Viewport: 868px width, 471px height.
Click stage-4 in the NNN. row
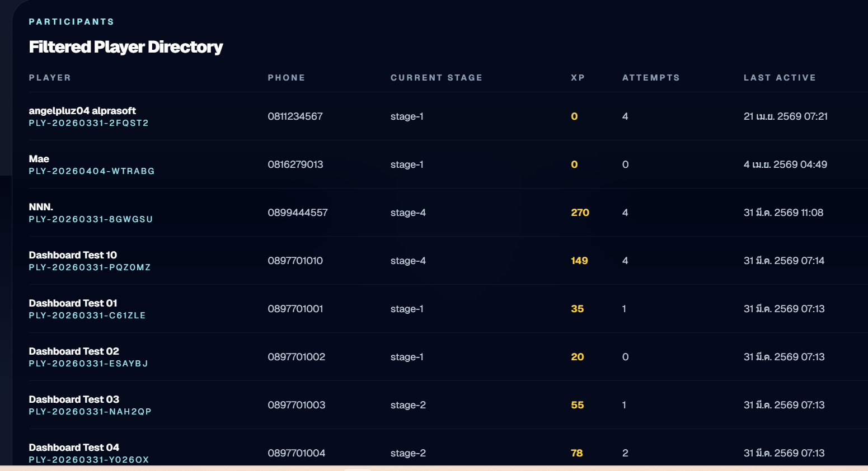click(408, 213)
